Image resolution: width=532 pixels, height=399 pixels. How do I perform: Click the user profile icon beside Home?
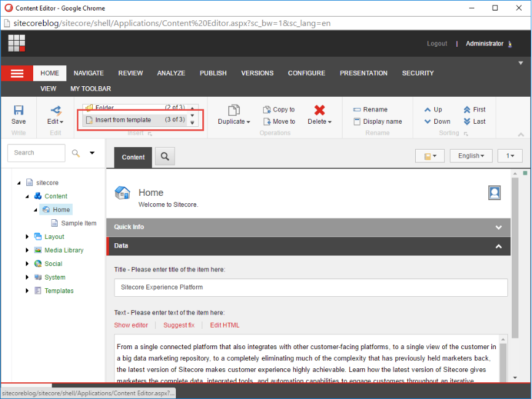pos(494,193)
